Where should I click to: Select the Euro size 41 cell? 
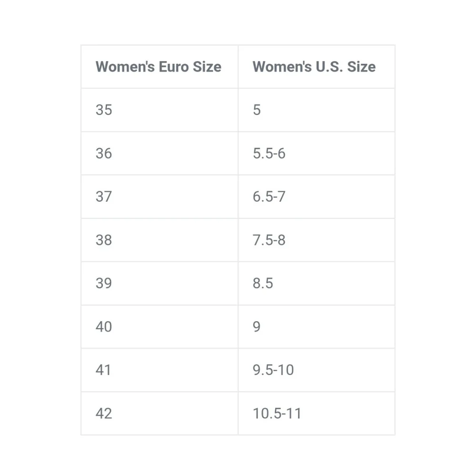point(159,370)
